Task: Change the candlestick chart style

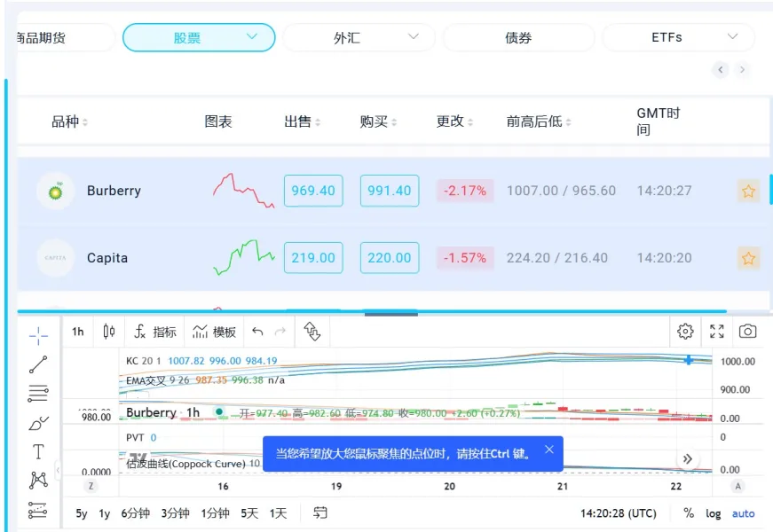Action: pyautogui.click(x=109, y=332)
